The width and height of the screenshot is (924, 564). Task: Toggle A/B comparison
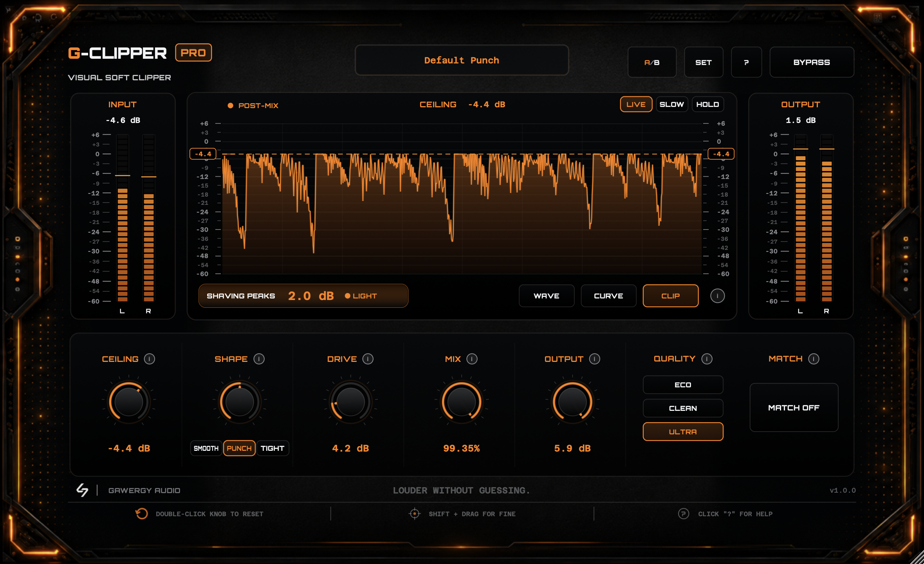[652, 62]
